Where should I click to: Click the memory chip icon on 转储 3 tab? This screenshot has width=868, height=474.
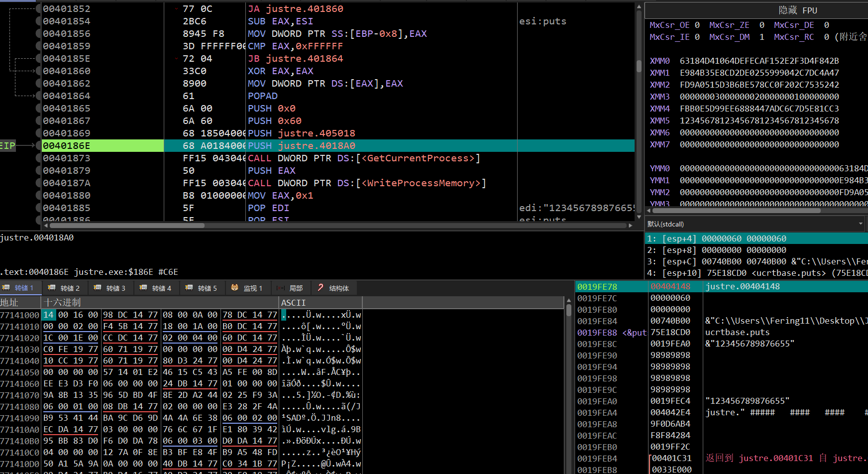(x=97, y=288)
